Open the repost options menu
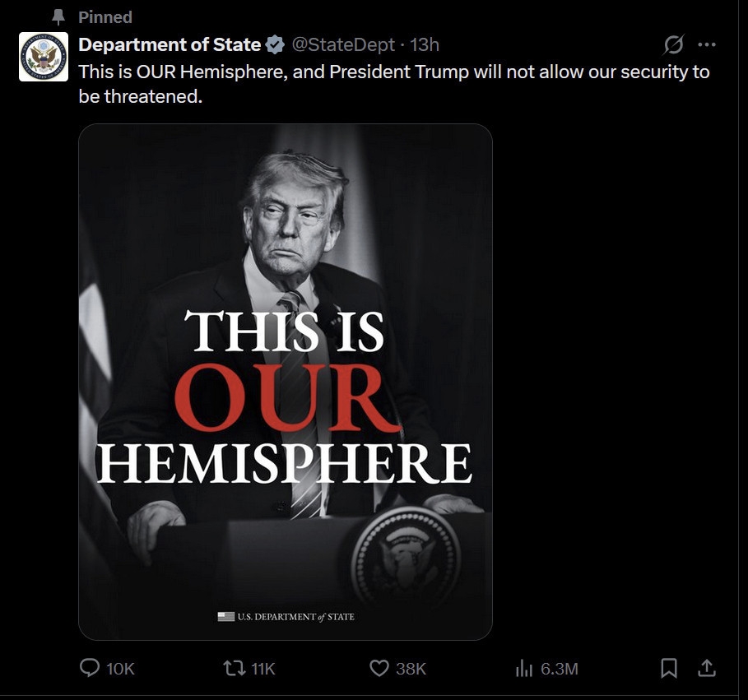The image size is (748, 700). point(235,668)
